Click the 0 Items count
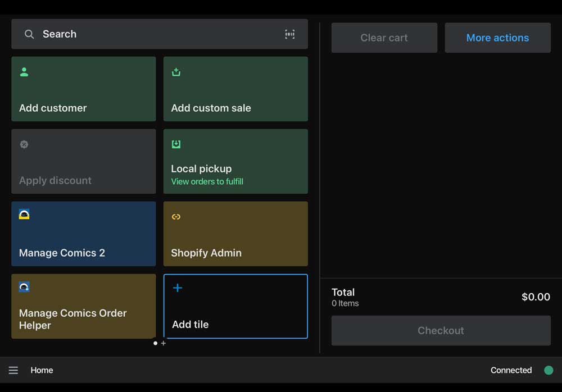The height and width of the screenshot is (392, 562). tap(345, 303)
